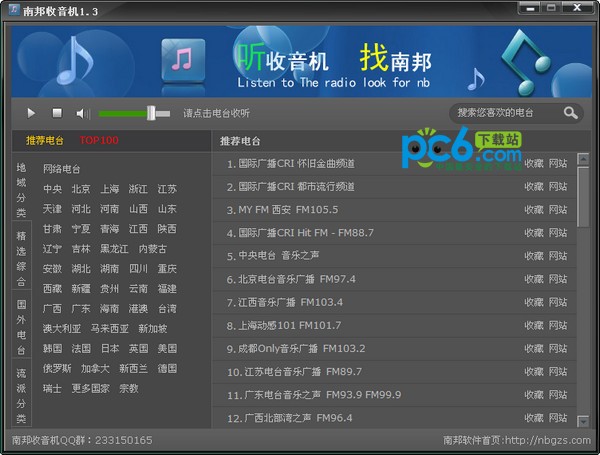Click 收藏 for MY FM 西安

pos(534,210)
